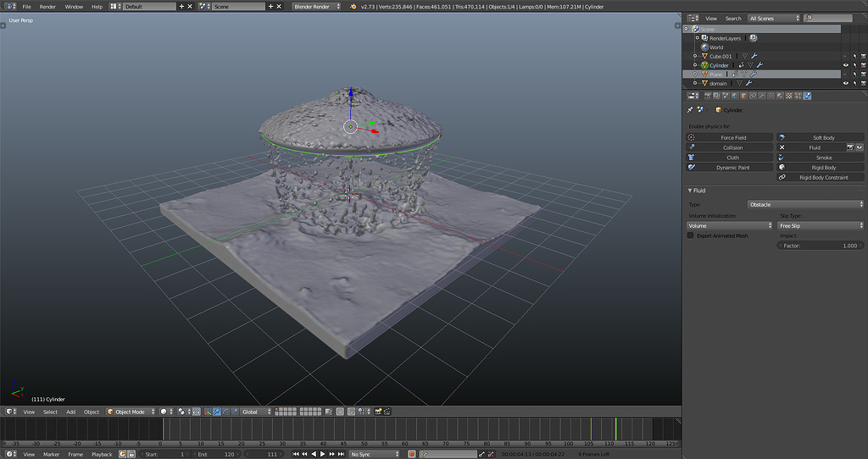Click the play animation button
This screenshot has width=868, height=459.
click(x=323, y=454)
